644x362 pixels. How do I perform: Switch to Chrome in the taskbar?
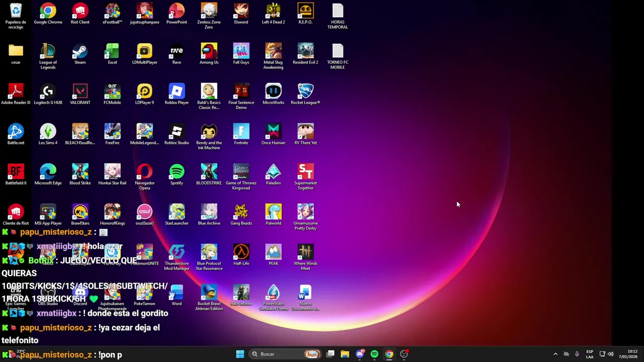pyautogui.click(x=389, y=354)
